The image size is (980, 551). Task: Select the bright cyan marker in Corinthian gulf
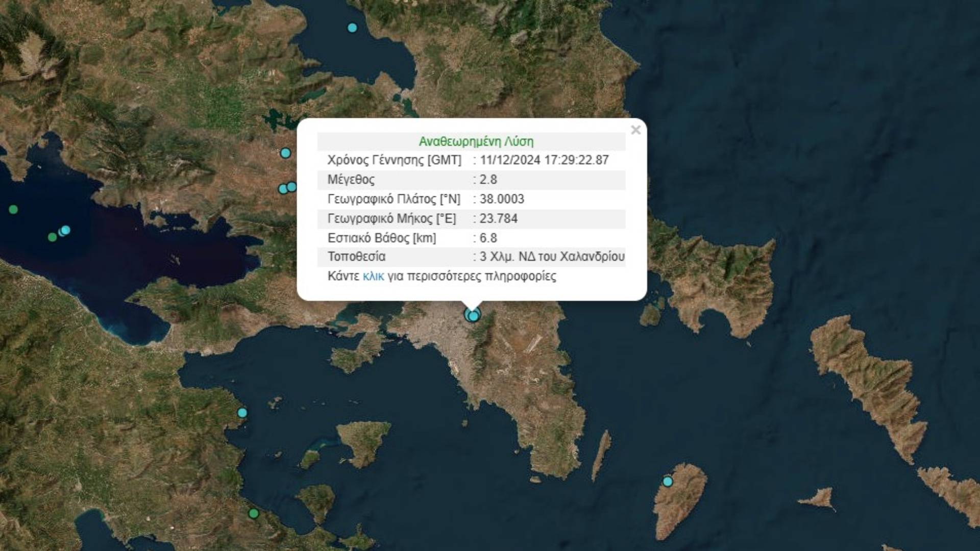click(x=65, y=230)
